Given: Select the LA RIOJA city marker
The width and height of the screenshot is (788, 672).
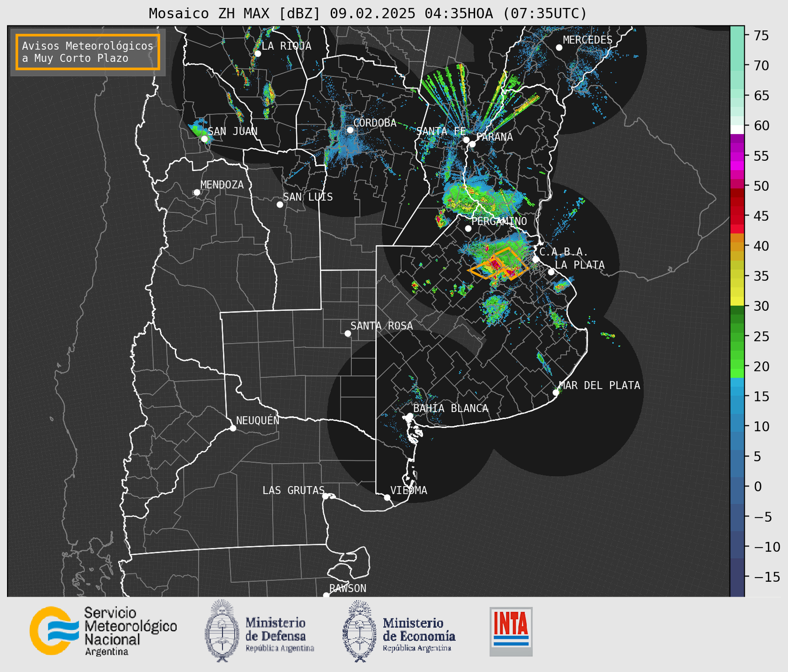Looking at the screenshot, I should (258, 53).
